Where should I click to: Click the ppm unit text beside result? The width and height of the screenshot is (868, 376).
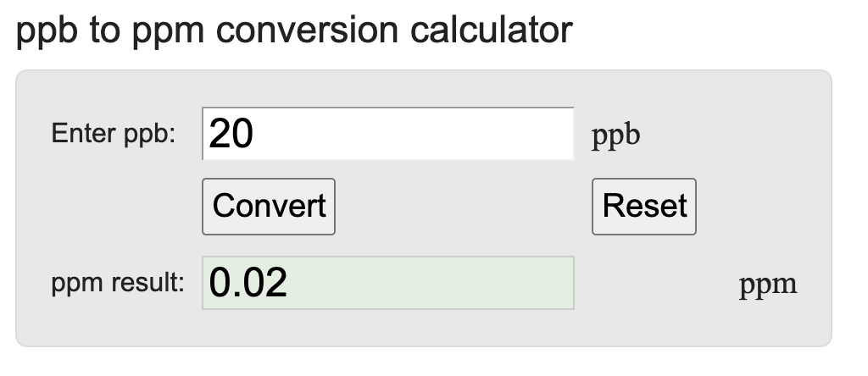coord(768,284)
